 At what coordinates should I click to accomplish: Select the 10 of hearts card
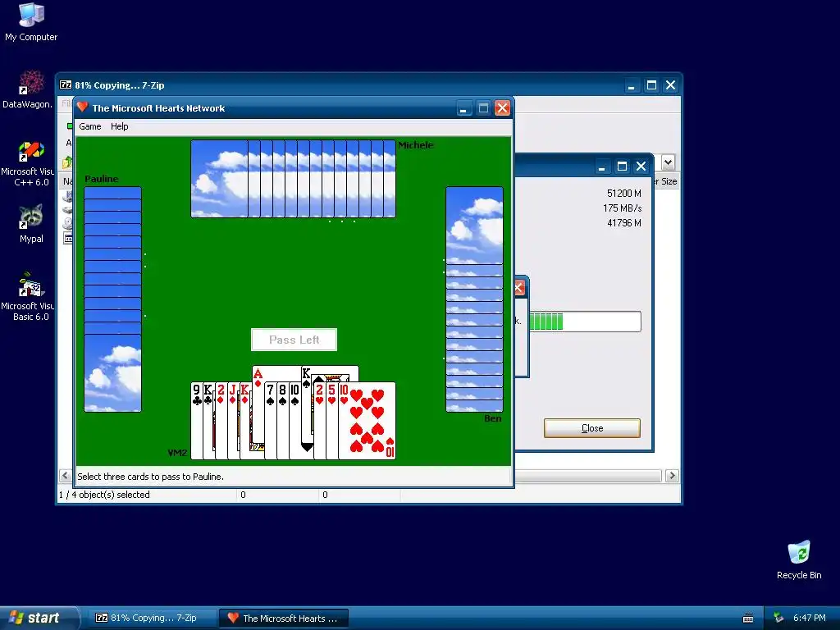tap(367, 421)
